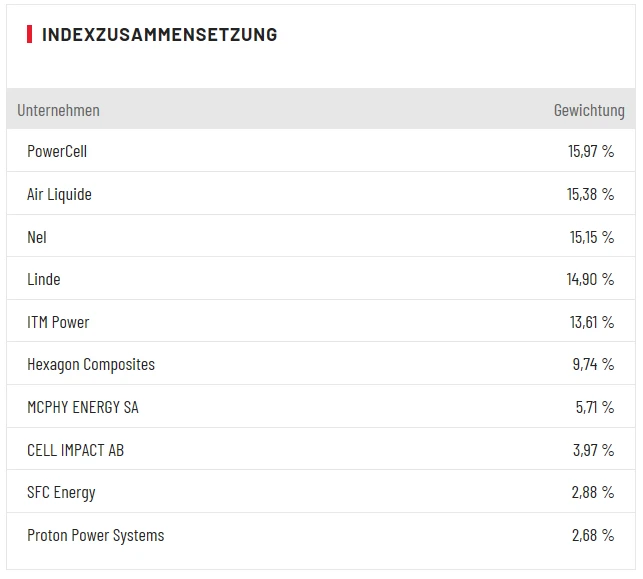Click the 2,68 % weighting value
This screenshot has height=579, width=643.
tap(593, 535)
